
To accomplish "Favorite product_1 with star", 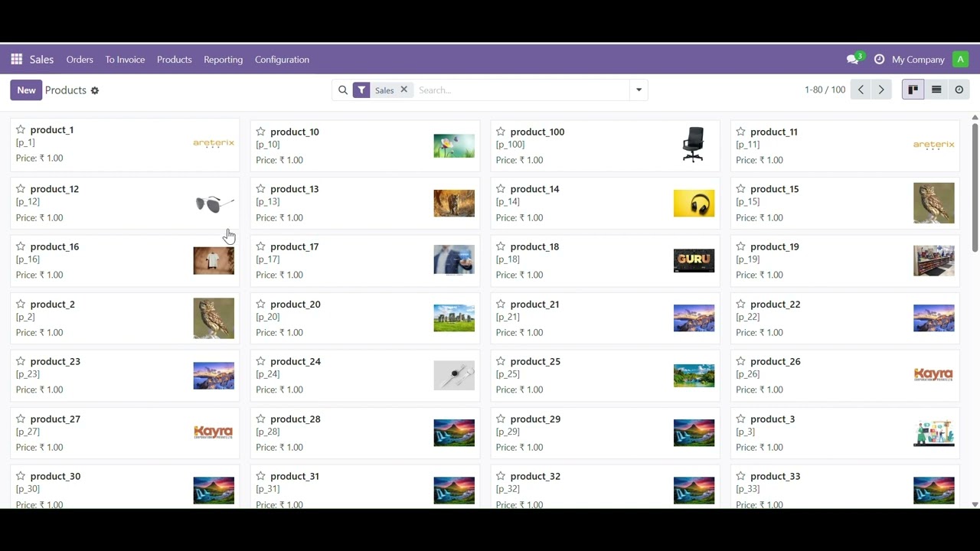I will pos(21,129).
